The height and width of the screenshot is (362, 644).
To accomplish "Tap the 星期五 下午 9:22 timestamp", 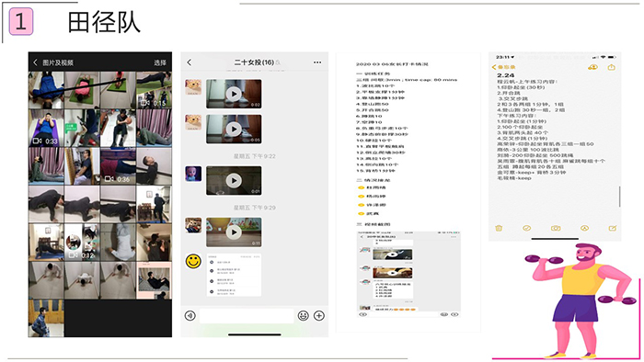I will 254,156.
